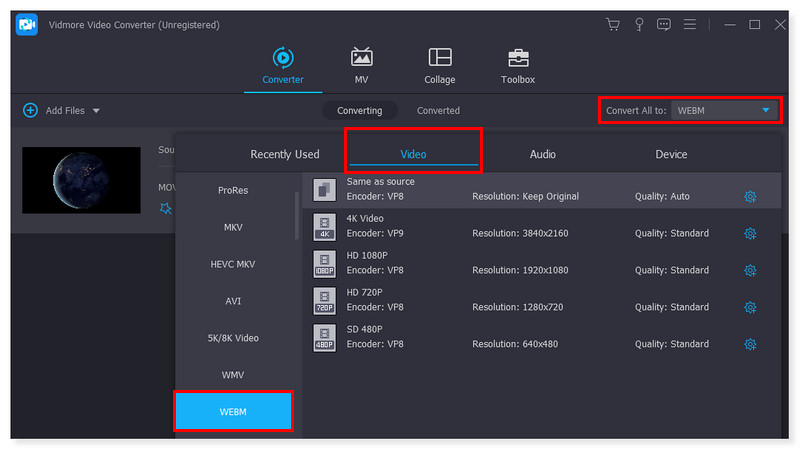Switch to the Device format tab
The height and width of the screenshot is (450, 800).
click(x=671, y=154)
